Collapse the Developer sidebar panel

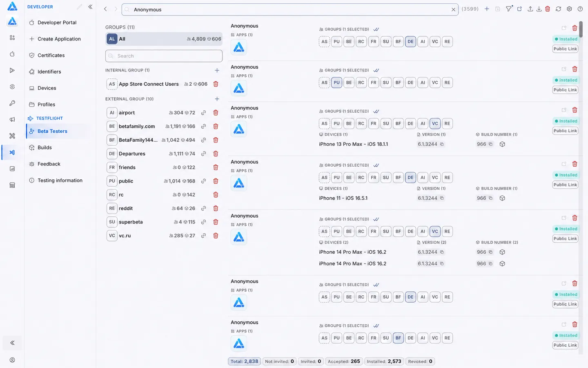(x=90, y=7)
